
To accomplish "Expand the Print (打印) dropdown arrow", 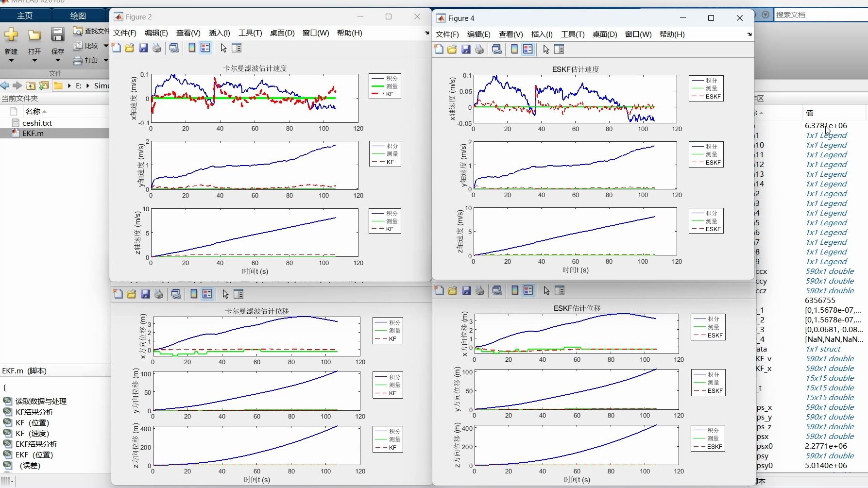I will coord(105,60).
